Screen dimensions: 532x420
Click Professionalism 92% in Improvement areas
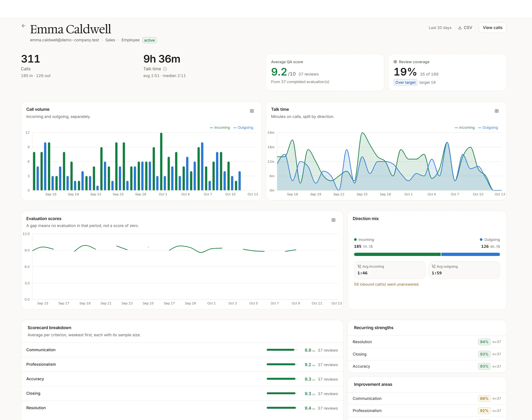[427, 411]
